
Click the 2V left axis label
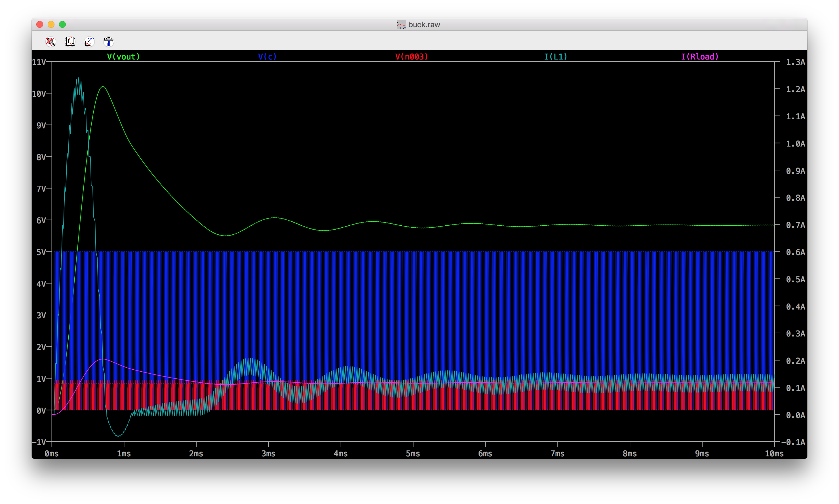click(41, 347)
